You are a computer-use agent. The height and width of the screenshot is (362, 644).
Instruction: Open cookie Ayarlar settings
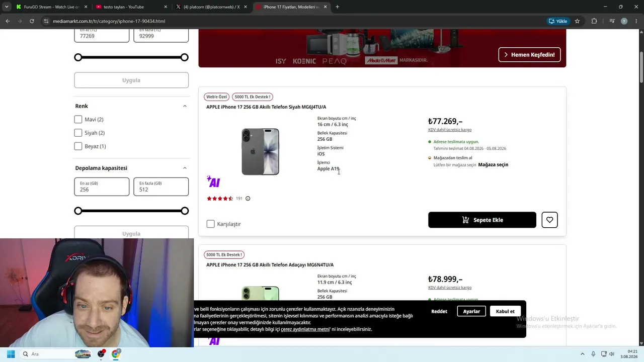471,311
